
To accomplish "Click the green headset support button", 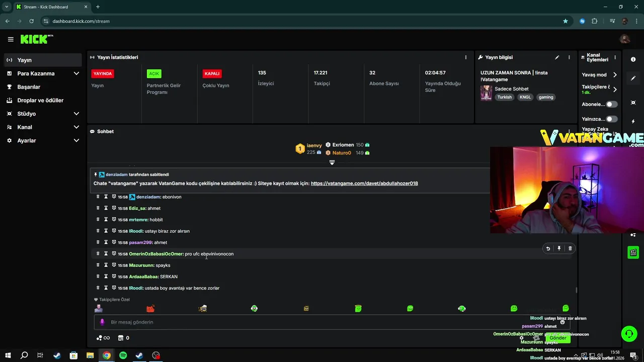I will 628,333.
